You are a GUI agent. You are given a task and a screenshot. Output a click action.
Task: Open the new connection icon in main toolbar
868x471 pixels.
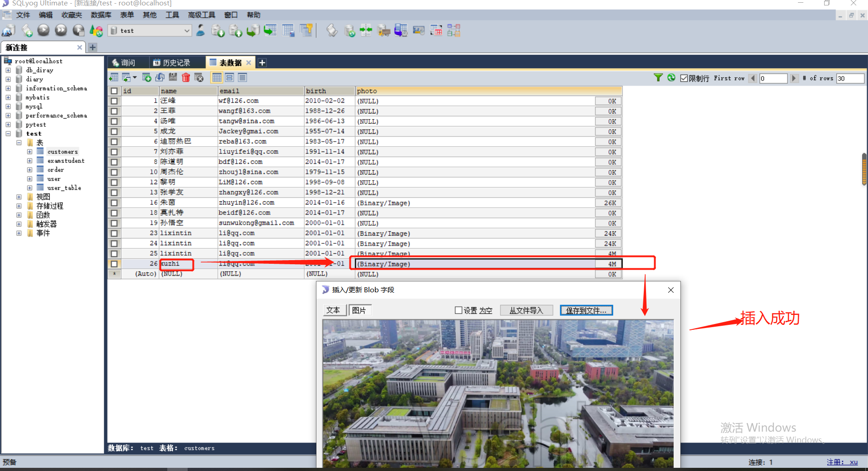pos(8,31)
